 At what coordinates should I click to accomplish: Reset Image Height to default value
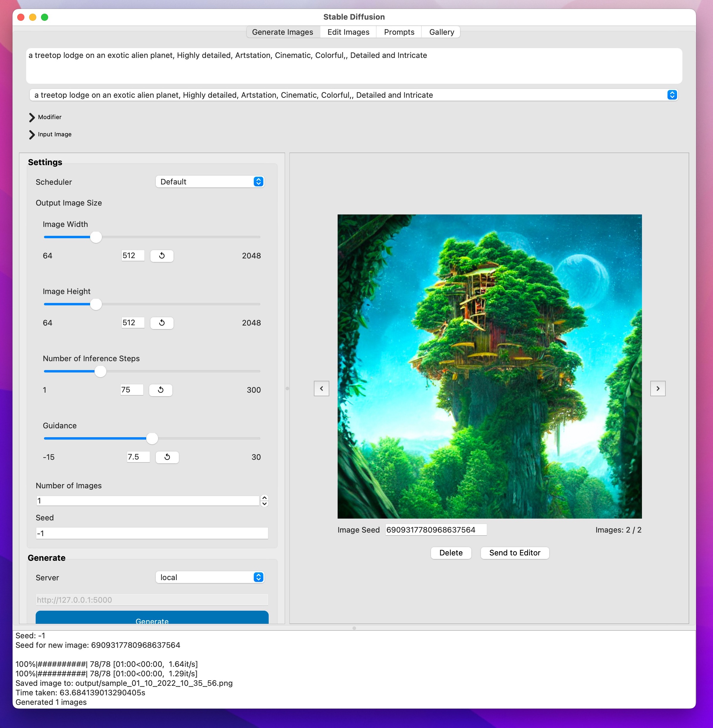coord(162,323)
